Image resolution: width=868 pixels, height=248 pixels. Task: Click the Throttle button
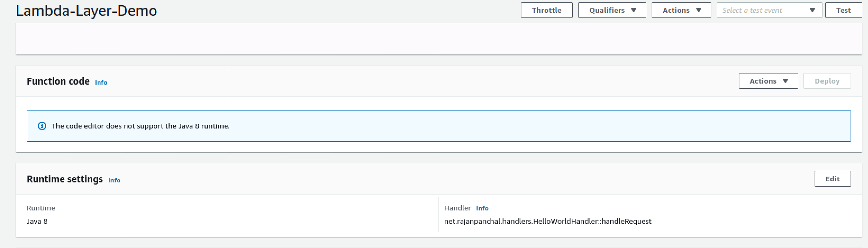(547, 10)
